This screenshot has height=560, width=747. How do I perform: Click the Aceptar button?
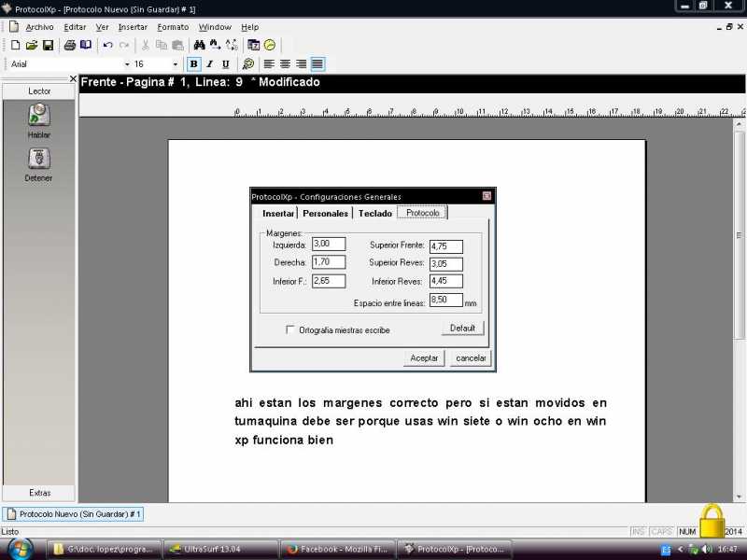424,358
